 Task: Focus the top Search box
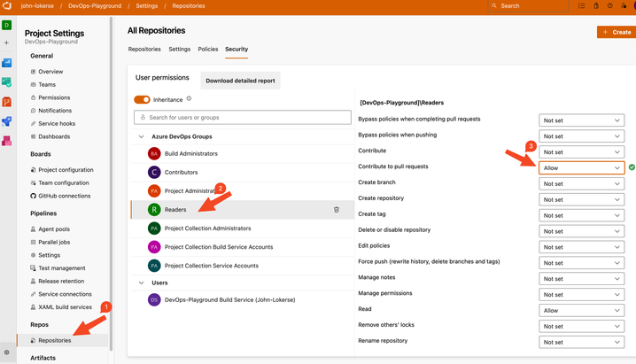click(x=528, y=5)
